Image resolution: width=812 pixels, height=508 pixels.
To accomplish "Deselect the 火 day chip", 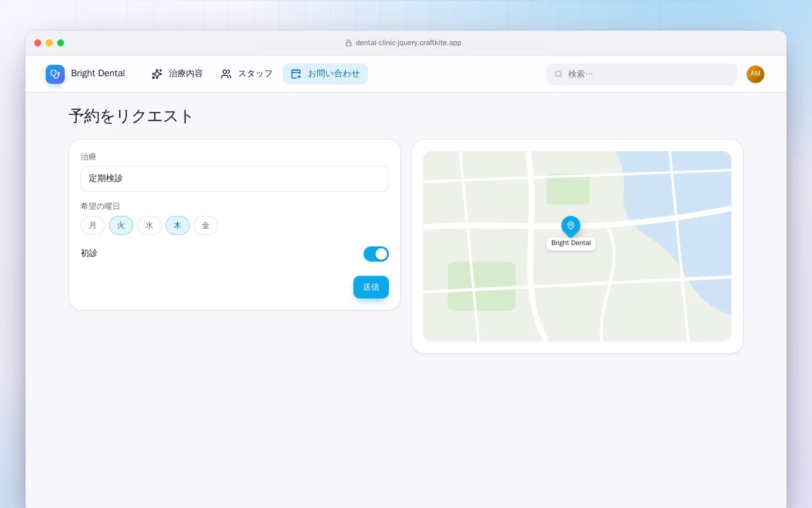I will (x=121, y=225).
